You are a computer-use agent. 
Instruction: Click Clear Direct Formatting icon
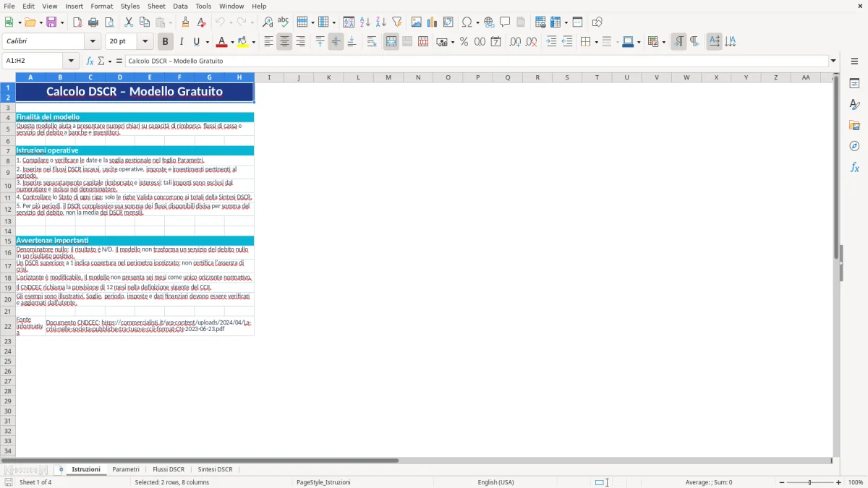pos(201,22)
